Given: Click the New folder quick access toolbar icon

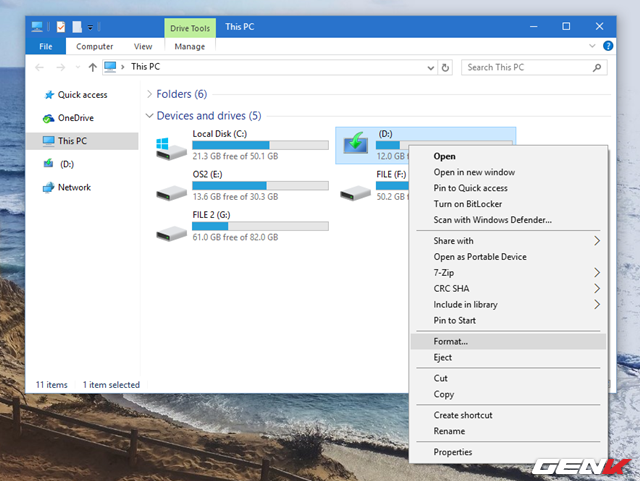Looking at the screenshot, I should coord(77,27).
